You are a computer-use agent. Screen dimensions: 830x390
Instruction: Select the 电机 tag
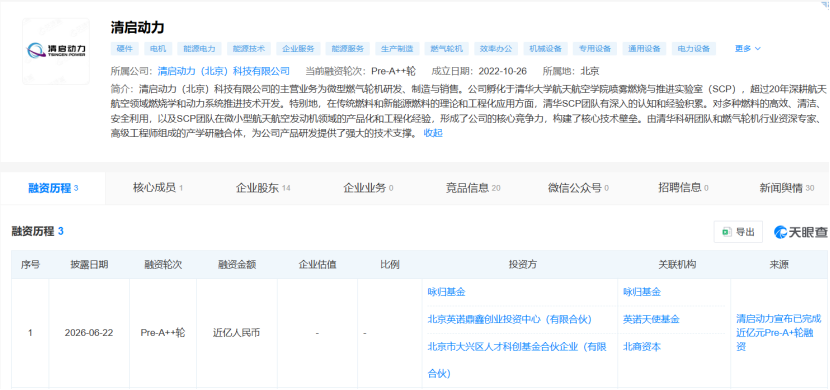click(x=158, y=49)
